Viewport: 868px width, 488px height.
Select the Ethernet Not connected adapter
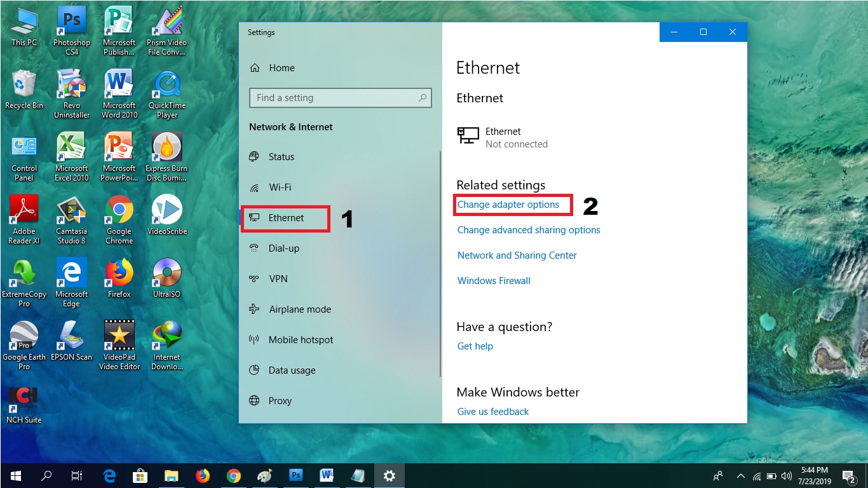[x=504, y=137]
